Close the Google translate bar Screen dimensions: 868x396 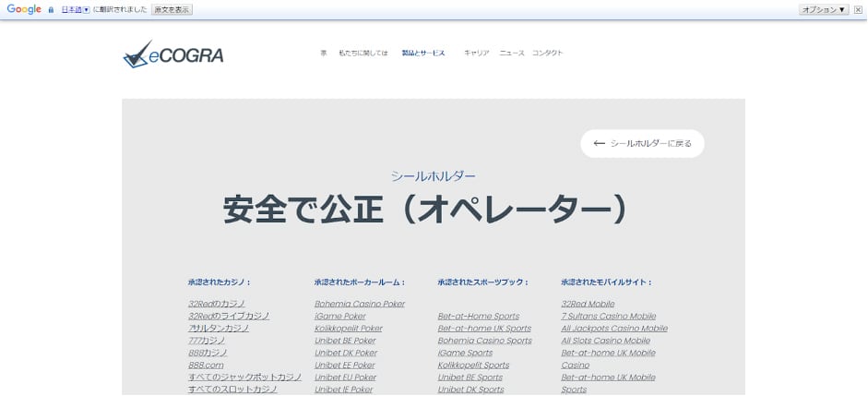pyautogui.click(x=858, y=10)
